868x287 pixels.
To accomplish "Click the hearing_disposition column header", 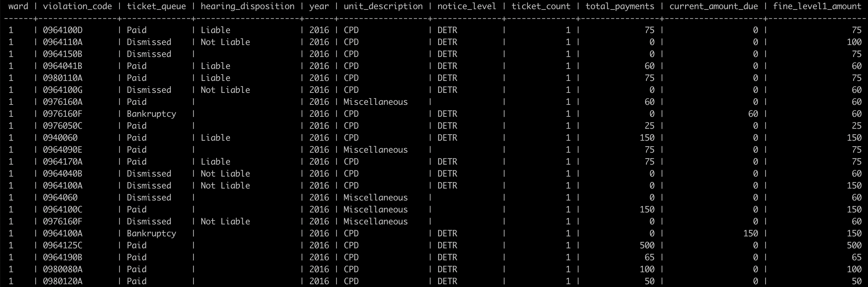I will pyautogui.click(x=247, y=6).
